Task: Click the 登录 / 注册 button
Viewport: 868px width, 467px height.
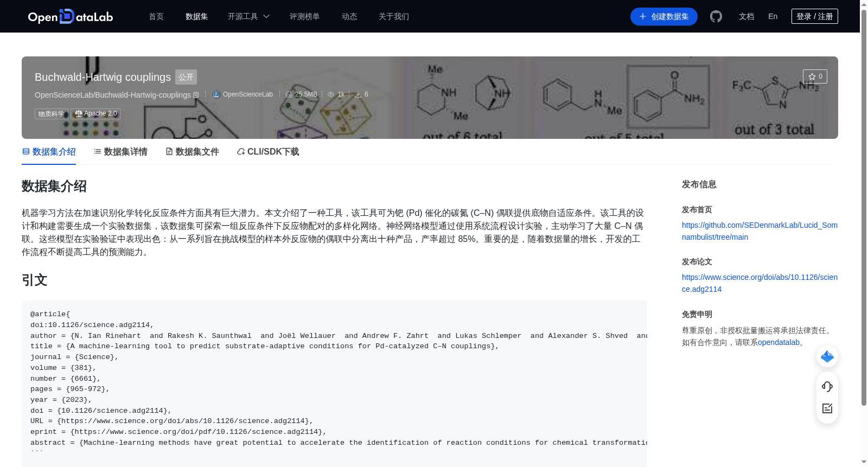Action: pyautogui.click(x=815, y=16)
